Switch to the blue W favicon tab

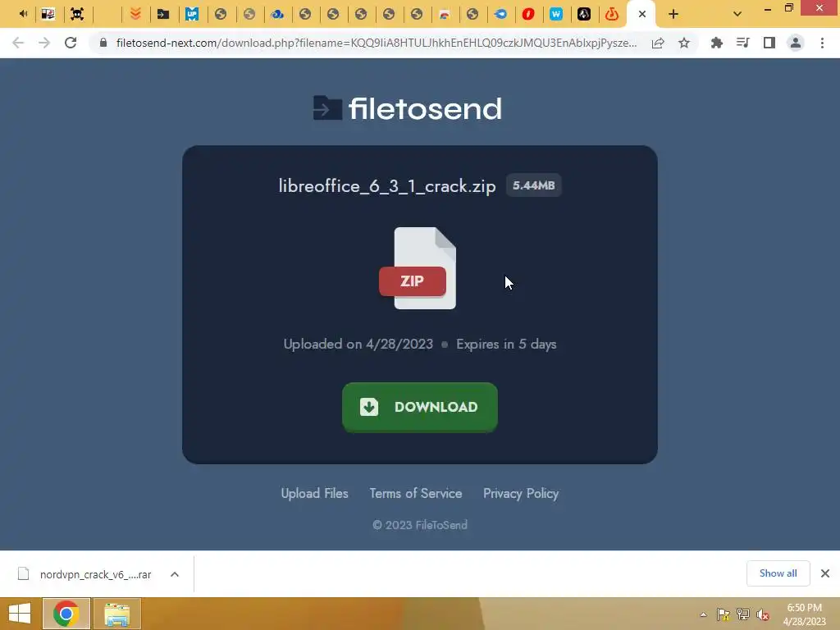[x=556, y=15]
